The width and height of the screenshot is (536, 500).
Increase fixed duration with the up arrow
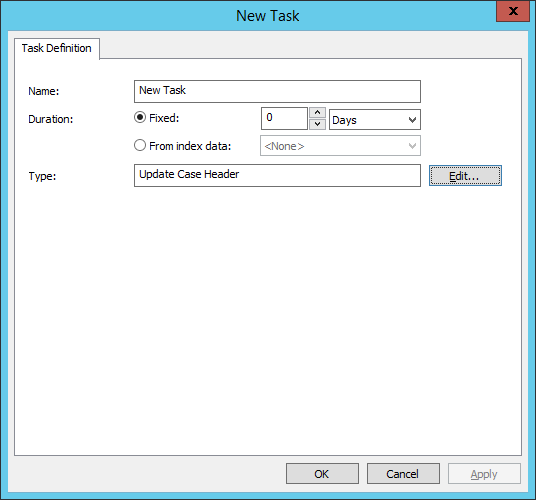317,113
